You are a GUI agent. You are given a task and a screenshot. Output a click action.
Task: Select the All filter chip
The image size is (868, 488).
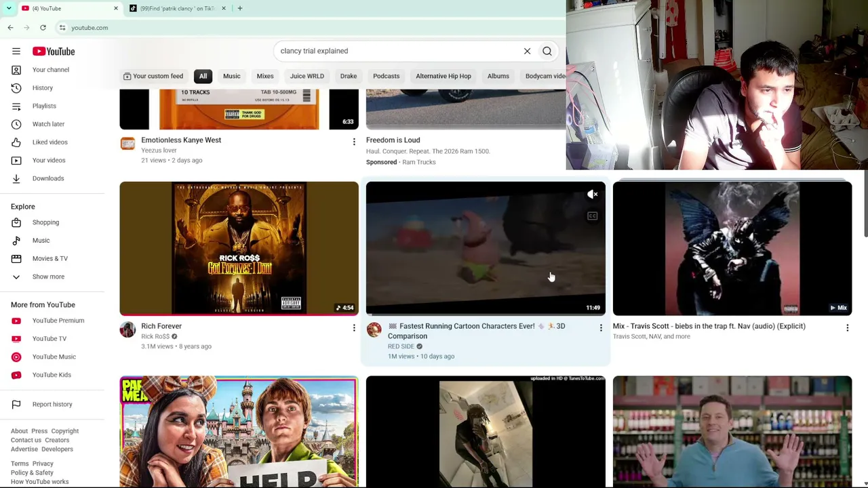(203, 76)
